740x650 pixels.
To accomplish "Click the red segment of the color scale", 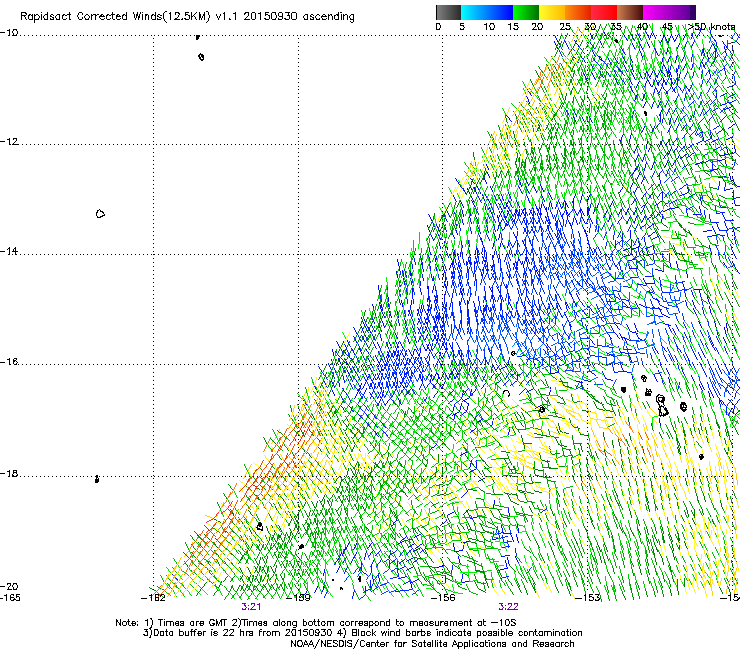I will (604, 12).
